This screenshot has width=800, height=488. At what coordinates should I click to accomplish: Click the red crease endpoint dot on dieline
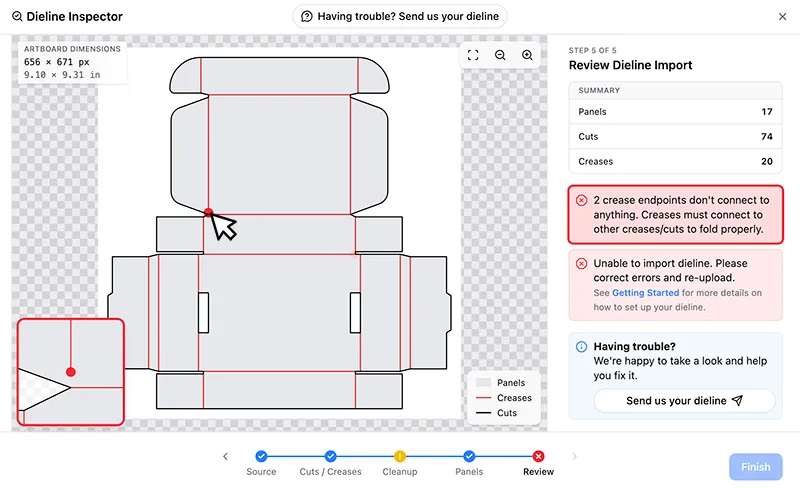click(208, 211)
